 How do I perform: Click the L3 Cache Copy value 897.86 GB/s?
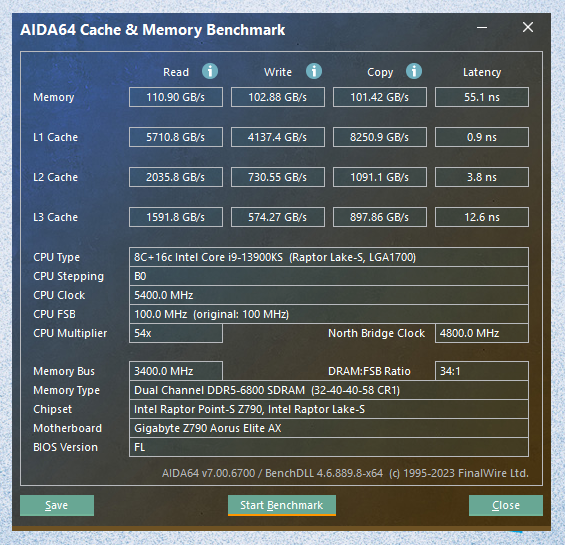click(380, 217)
